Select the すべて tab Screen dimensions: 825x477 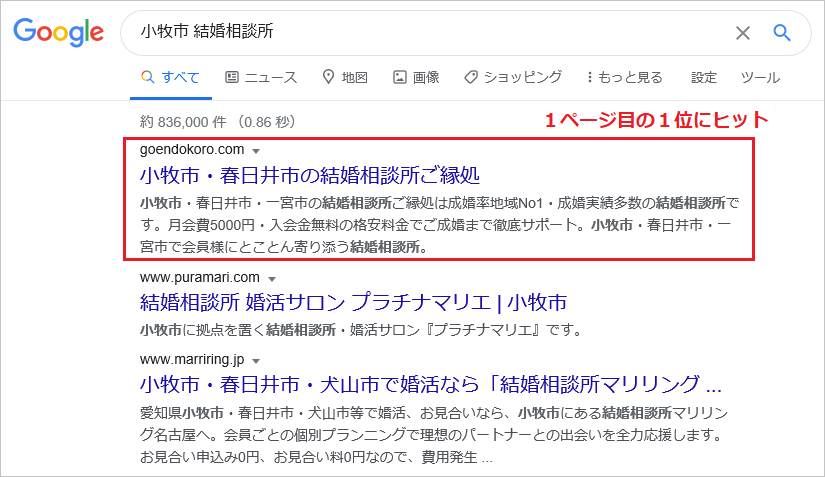point(170,77)
